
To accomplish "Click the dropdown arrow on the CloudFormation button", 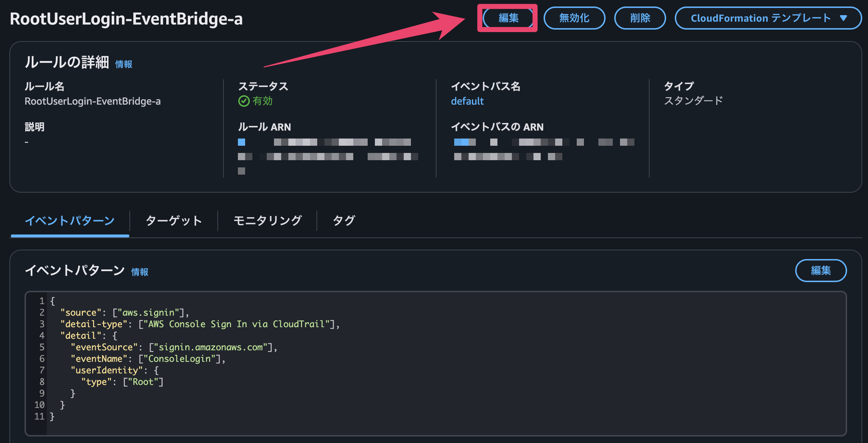I will coord(843,18).
